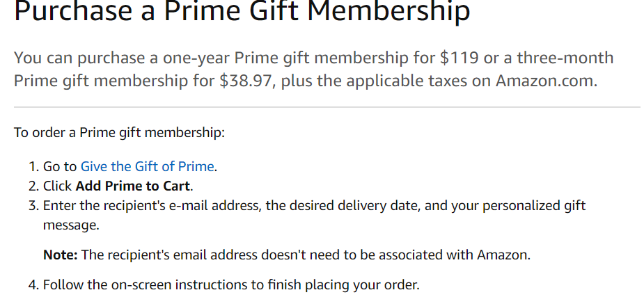The height and width of the screenshot is (297, 644).
Task: Click the $38.97 price text
Action: (246, 81)
